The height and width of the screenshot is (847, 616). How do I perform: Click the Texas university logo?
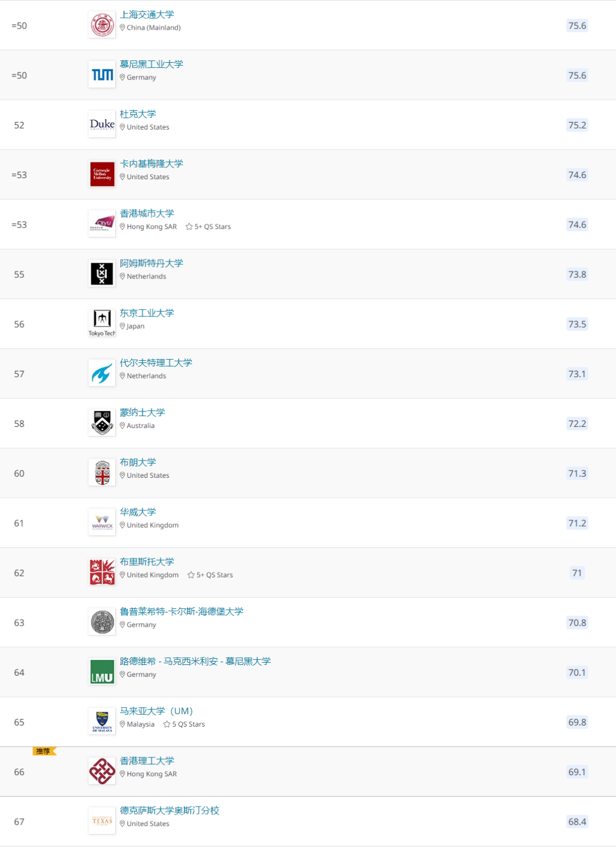click(102, 821)
